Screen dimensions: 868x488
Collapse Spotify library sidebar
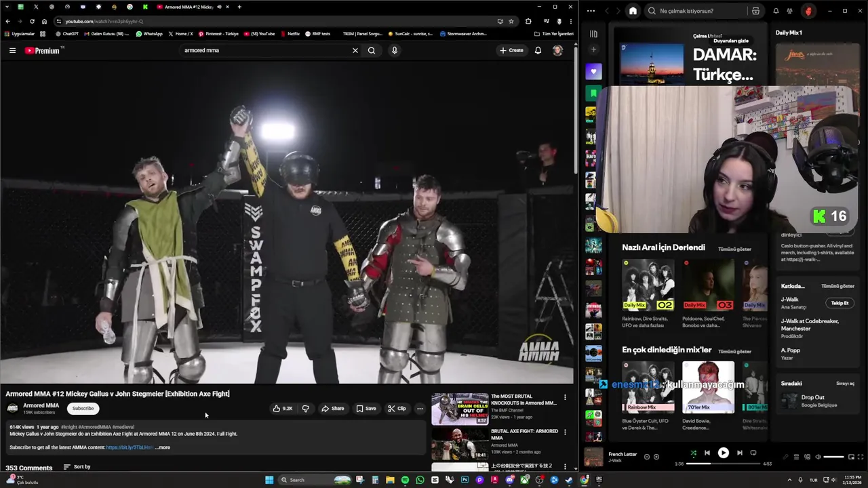point(593,33)
